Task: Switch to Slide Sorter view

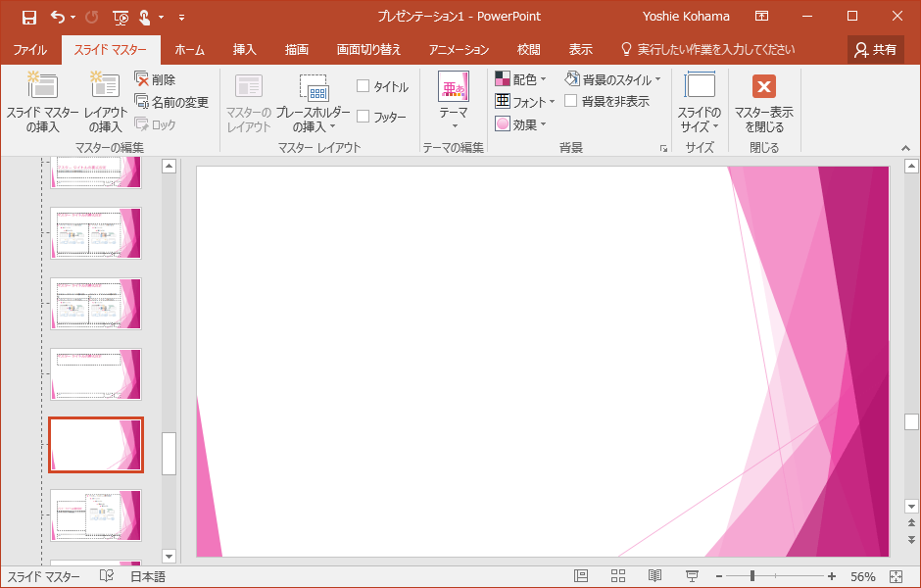Action: point(618,576)
